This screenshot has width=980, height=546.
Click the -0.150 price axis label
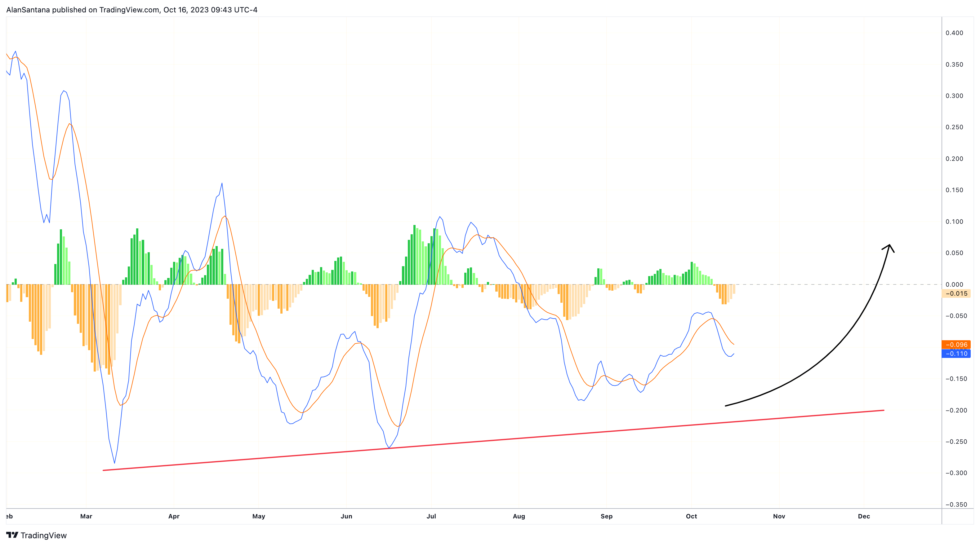[956, 379]
